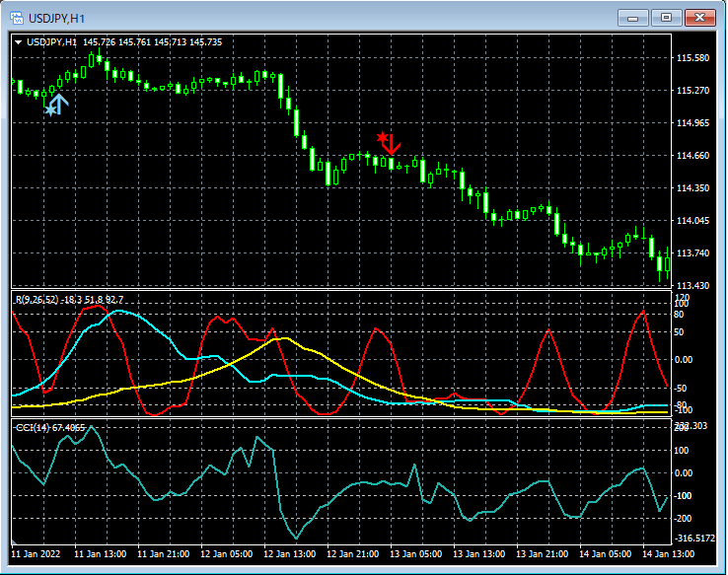Click the red down arrow sell signal
The height and width of the screenshot is (575, 728).
click(393, 145)
